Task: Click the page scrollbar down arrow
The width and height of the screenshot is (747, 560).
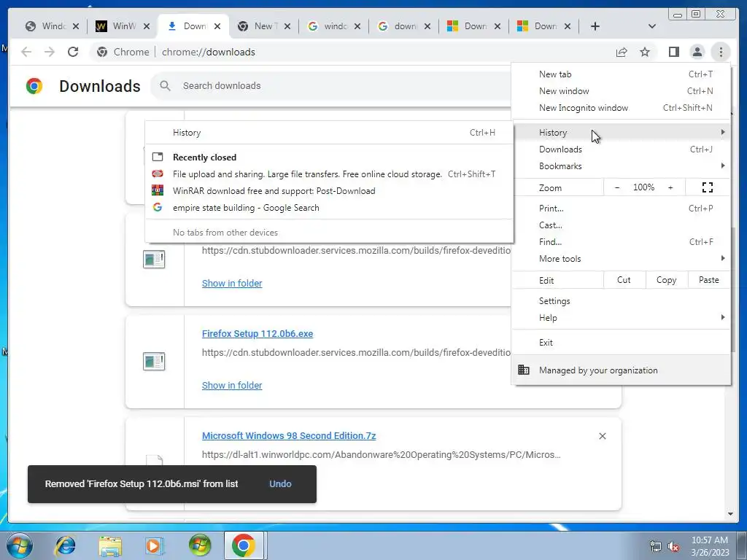Action: point(730,514)
